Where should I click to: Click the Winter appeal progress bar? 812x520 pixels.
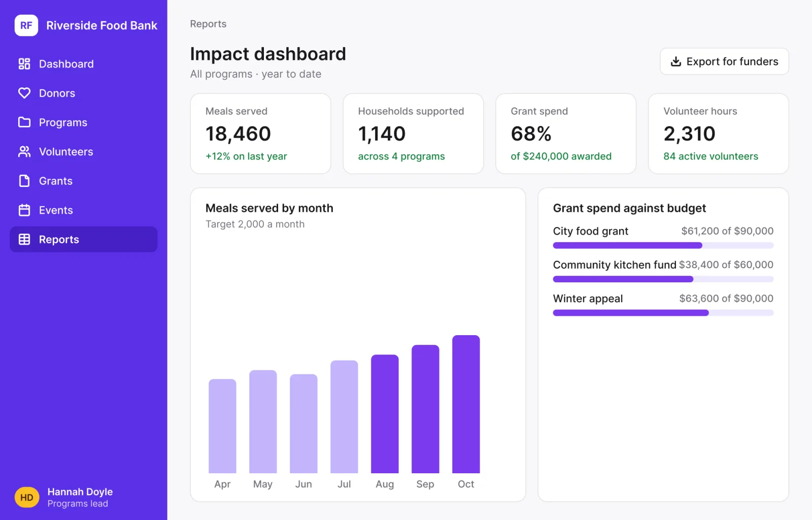pos(663,313)
